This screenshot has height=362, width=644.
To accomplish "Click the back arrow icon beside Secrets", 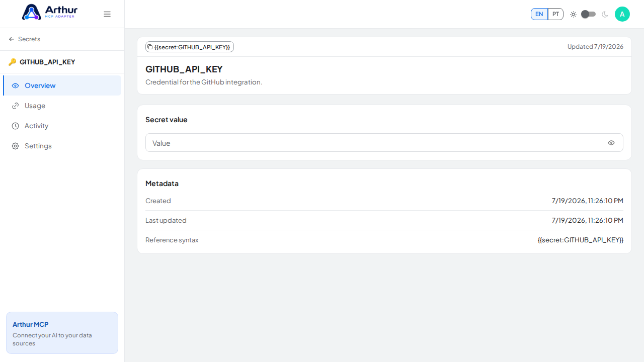I will point(12,39).
